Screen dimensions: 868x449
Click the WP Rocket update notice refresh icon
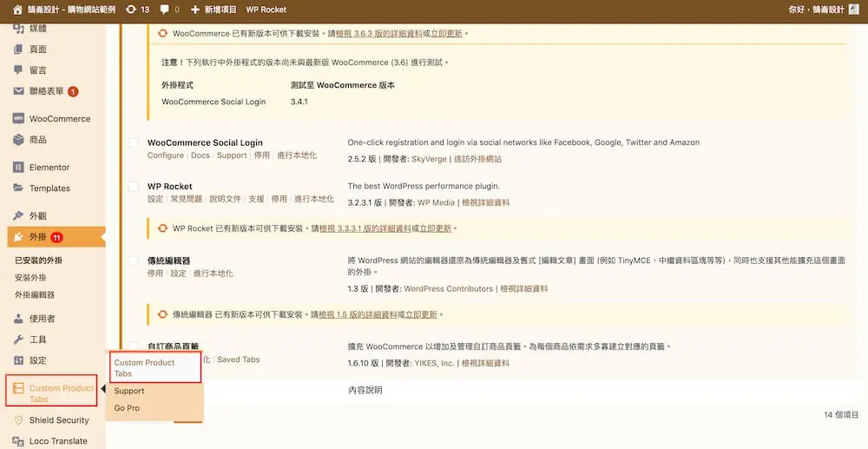point(163,228)
